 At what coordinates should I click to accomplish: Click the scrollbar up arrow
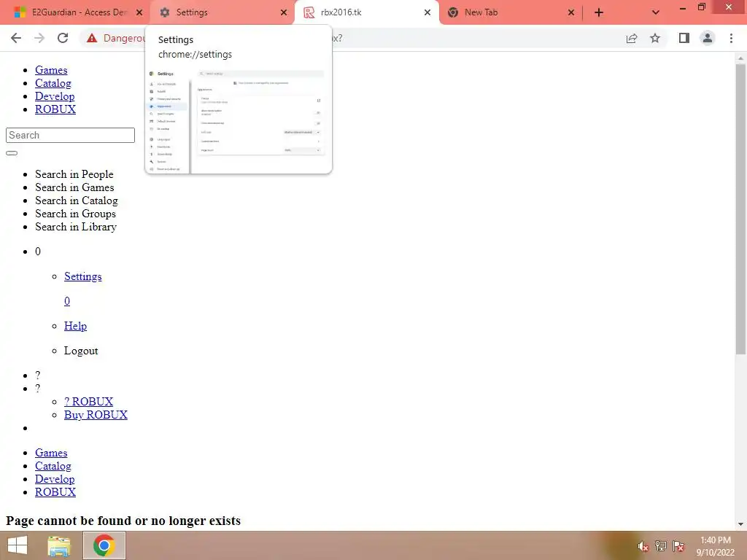[x=740, y=58]
